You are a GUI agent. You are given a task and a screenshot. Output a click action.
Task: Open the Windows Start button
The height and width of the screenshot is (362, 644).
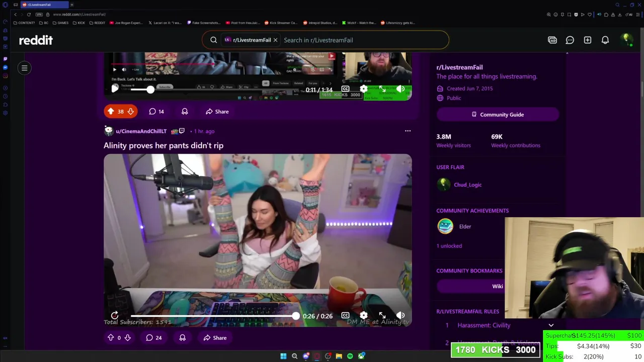283,356
